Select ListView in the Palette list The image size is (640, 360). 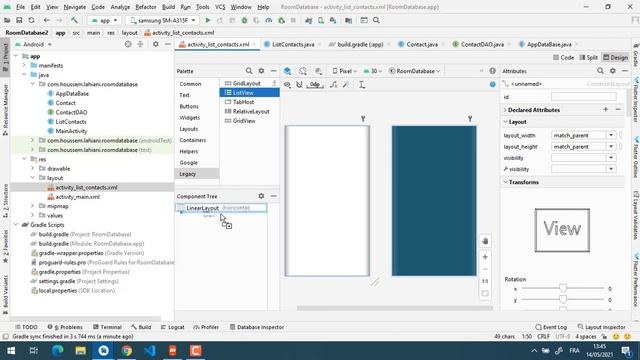pos(249,93)
